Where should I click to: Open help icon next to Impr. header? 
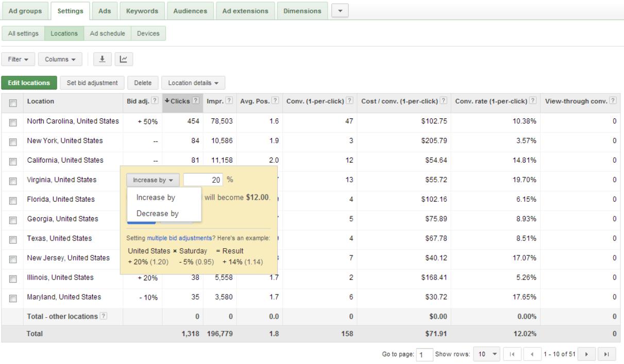point(229,102)
